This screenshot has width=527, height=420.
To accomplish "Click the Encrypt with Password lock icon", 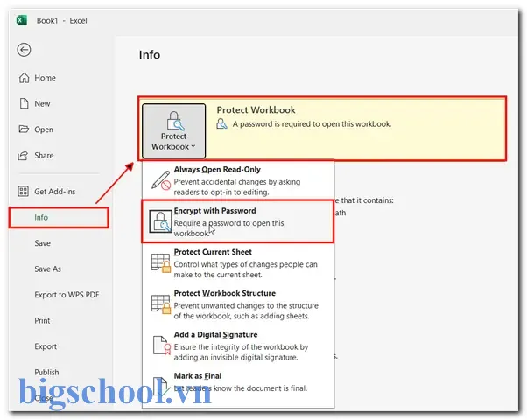I will pyautogui.click(x=160, y=221).
